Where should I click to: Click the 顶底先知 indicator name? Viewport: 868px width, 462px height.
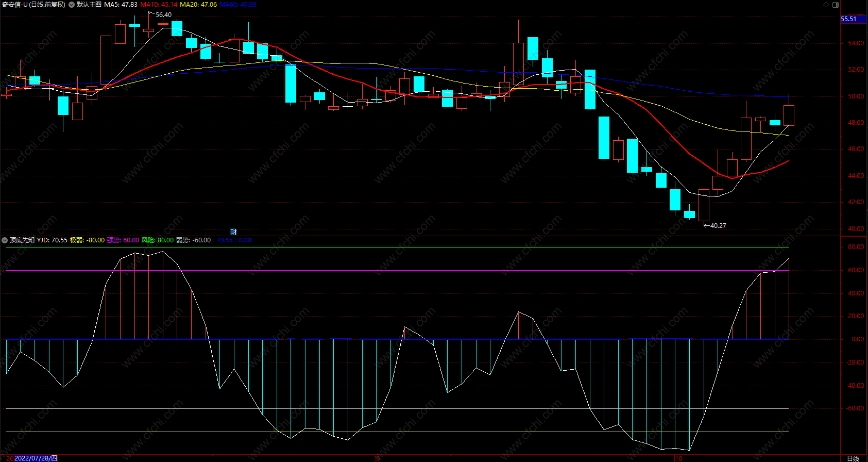coord(22,240)
